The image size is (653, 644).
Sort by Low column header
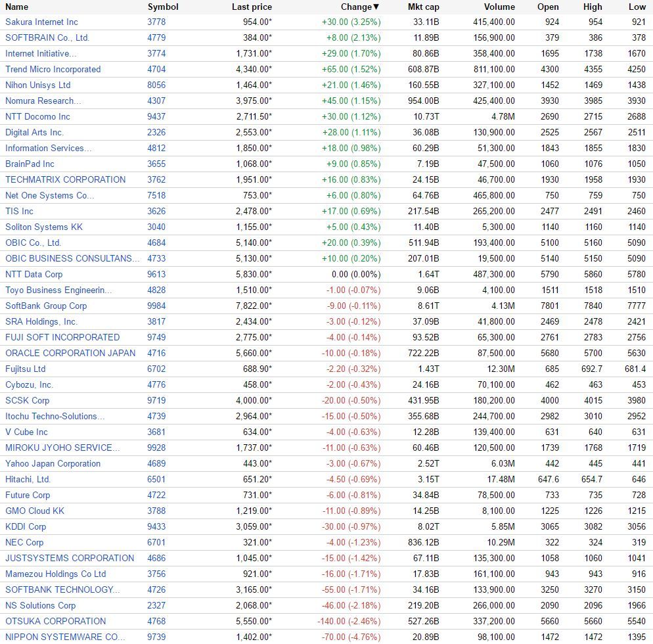(x=637, y=7)
